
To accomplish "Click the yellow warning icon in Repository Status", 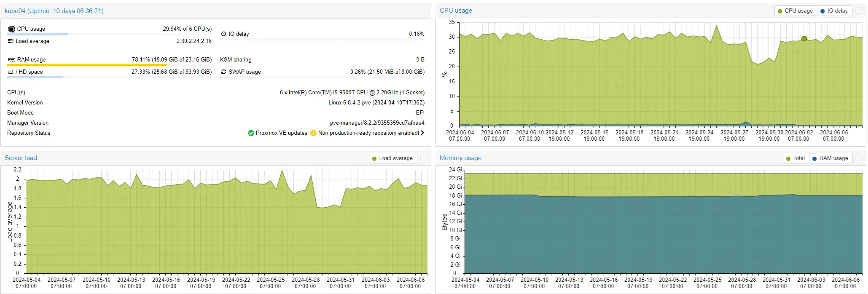I will [313, 133].
